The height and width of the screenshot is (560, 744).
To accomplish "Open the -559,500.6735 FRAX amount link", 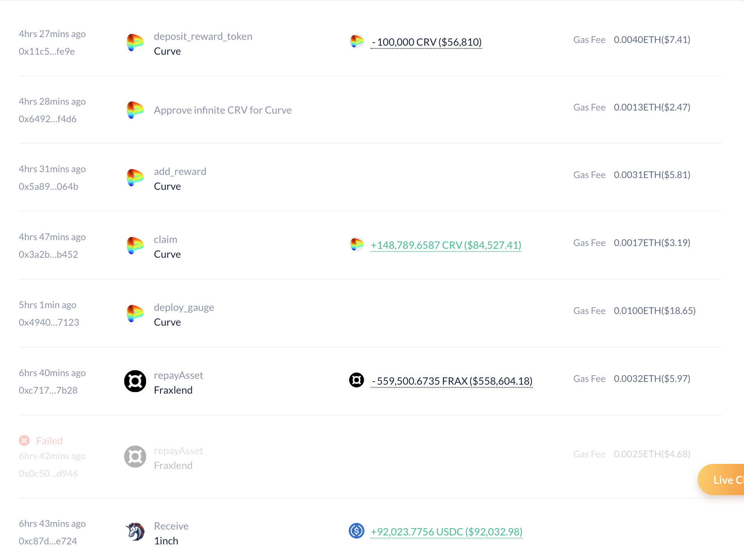I will point(451,381).
